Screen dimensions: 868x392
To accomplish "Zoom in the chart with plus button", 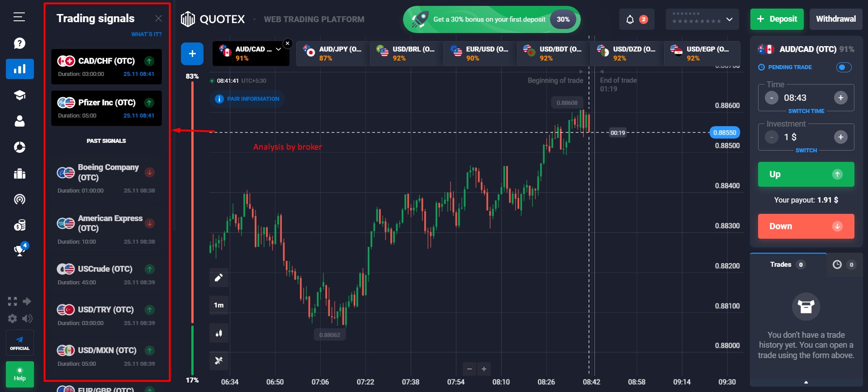I will tap(484, 369).
